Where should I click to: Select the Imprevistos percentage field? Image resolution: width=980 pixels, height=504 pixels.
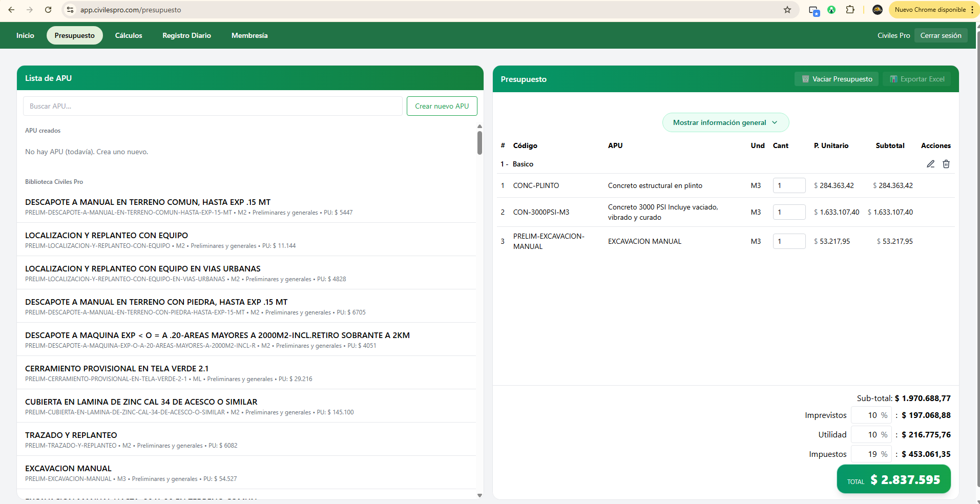point(871,415)
